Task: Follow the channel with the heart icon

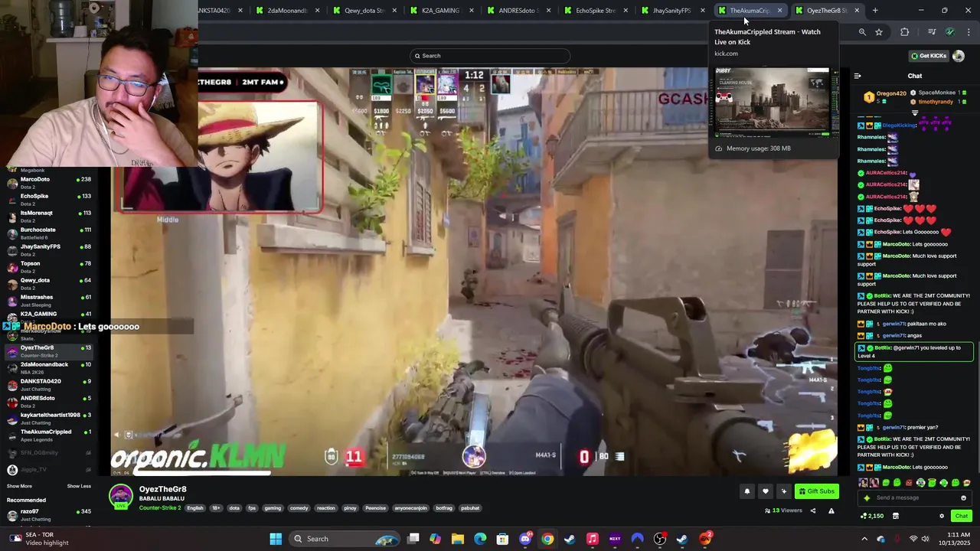Action: pos(765,491)
